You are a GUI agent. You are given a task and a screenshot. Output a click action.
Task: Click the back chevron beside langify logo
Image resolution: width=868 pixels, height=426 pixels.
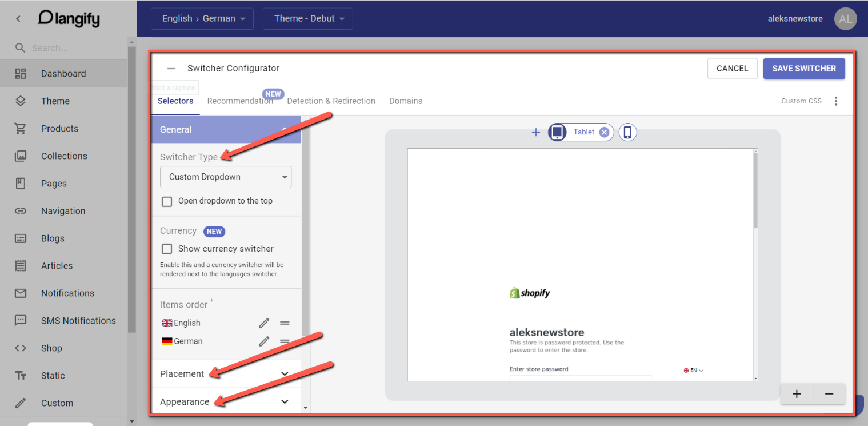18,19
